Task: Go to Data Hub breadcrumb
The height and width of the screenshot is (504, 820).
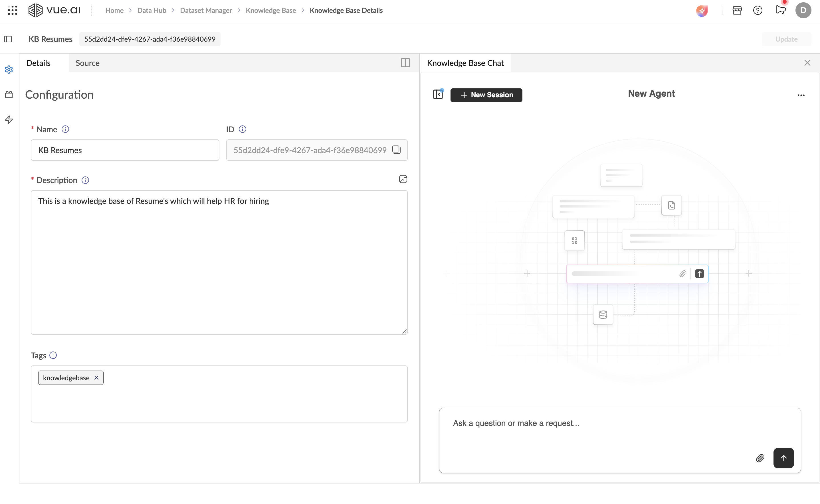Action: click(x=152, y=10)
